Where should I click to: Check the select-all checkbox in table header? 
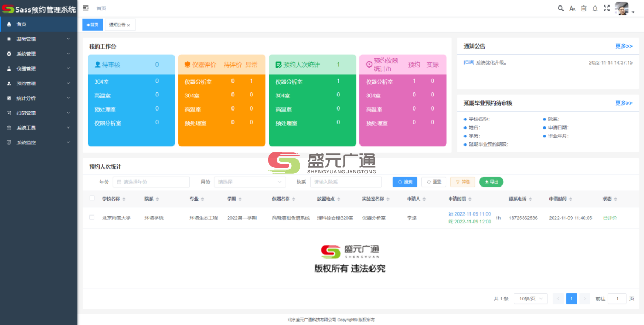coord(91,199)
